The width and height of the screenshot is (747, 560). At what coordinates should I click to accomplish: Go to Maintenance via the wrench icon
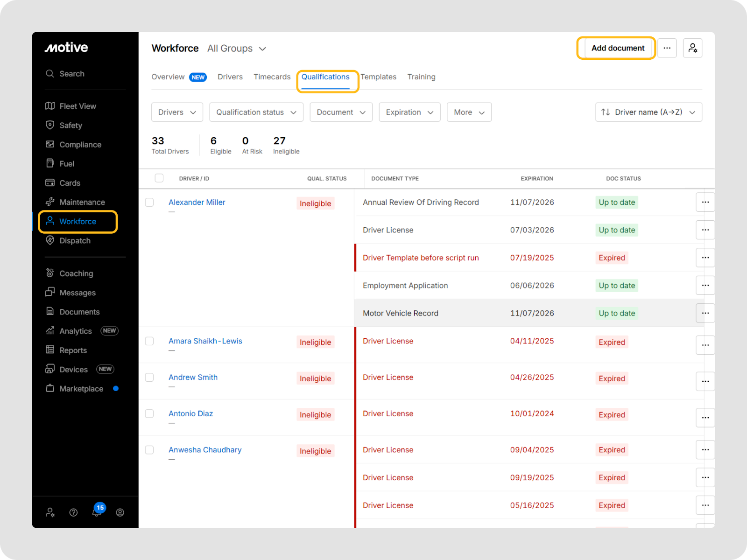[x=50, y=202]
